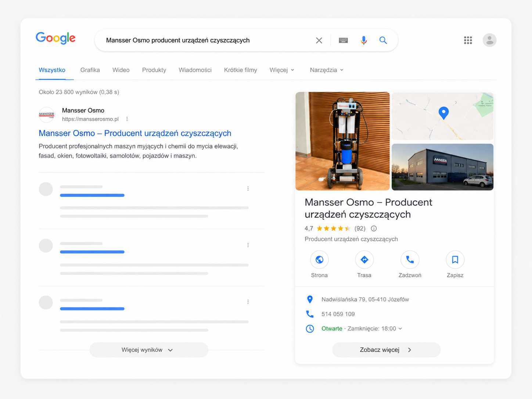Expand the Narzędzia dropdown
Screen dimensions: 532x399
327,70
